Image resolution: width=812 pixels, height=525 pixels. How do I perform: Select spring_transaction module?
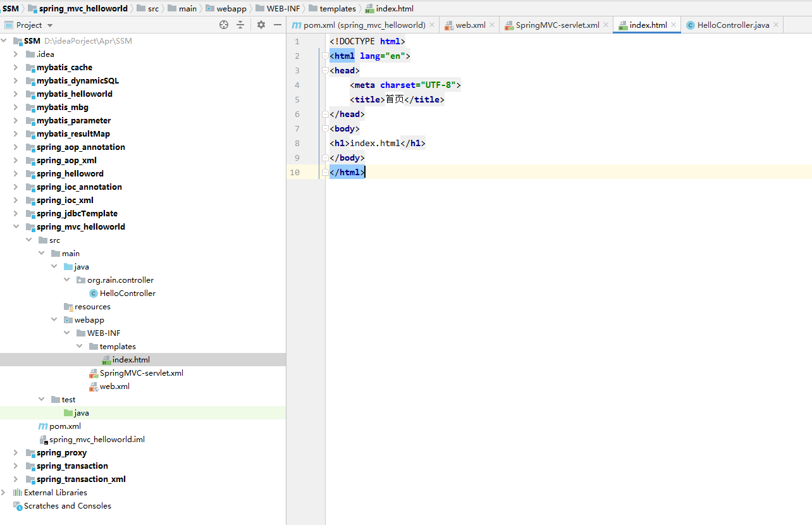coord(72,466)
